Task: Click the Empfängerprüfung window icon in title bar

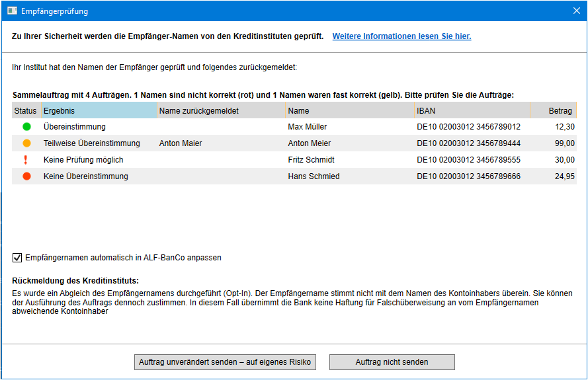Action: pyautogui.click(x=13, y=11)
